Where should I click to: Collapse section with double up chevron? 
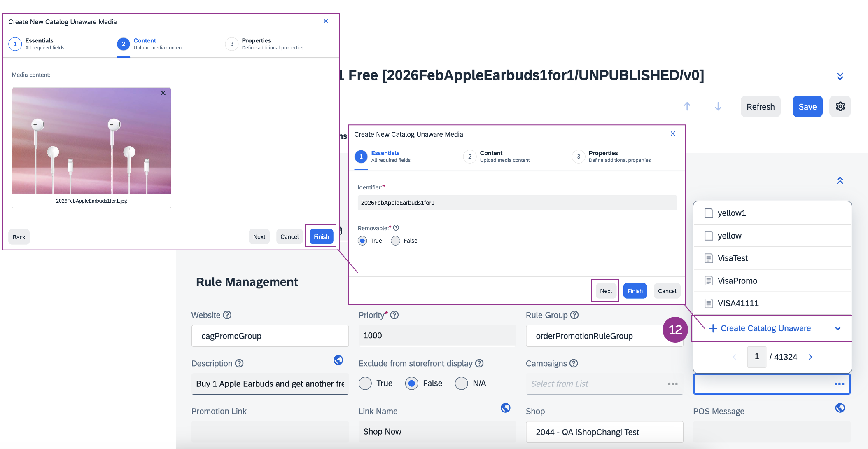pyautogui.click(x=840, y=180)
